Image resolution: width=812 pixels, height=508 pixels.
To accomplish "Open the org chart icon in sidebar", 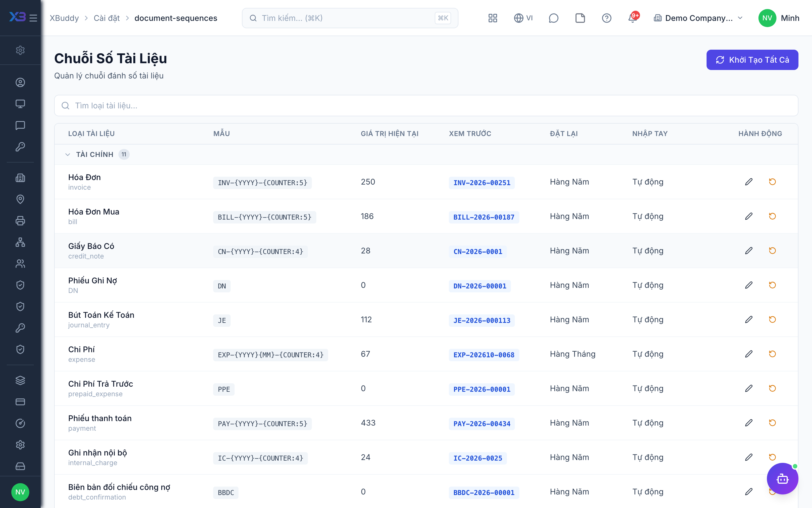I will [20, 242].
